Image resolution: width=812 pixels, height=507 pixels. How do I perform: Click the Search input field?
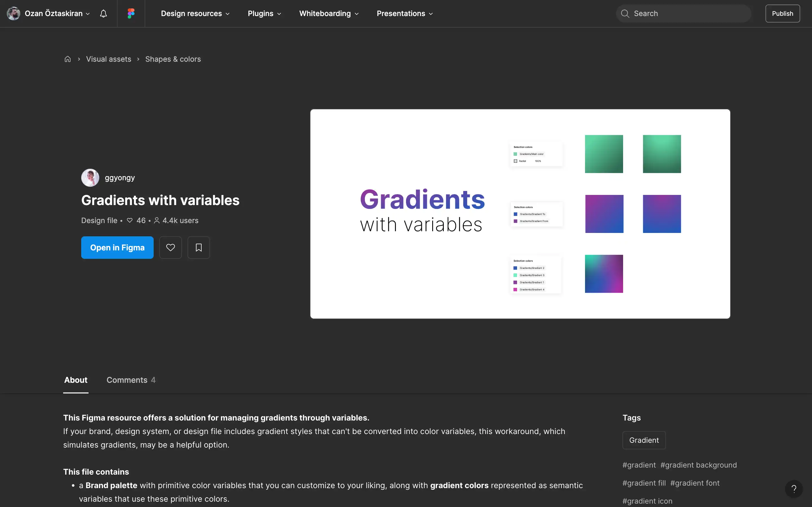[688, 14]
